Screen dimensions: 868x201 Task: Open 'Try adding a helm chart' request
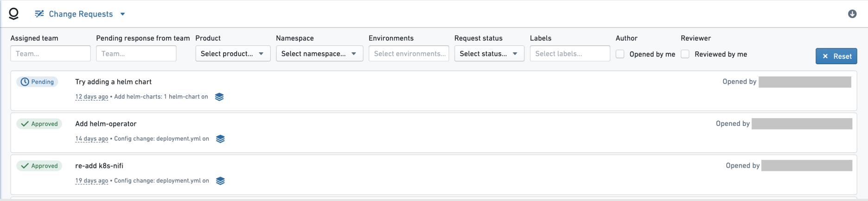click(x=113, y=82)
